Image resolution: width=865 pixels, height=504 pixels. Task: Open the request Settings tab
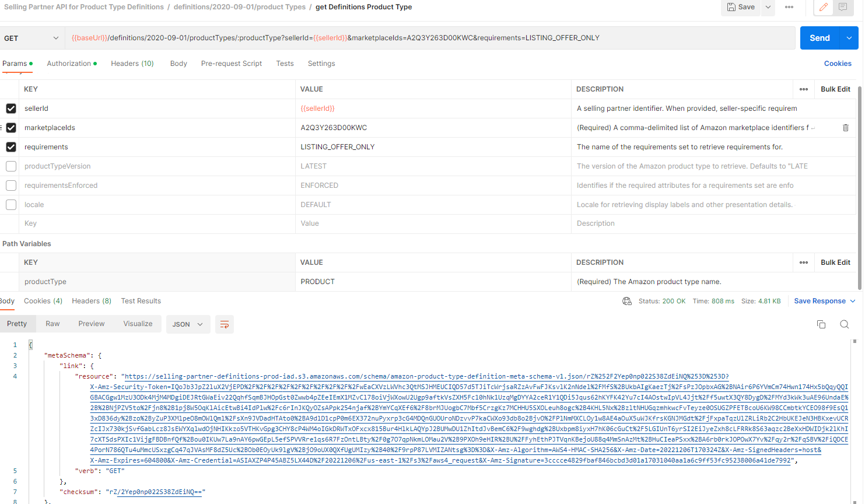pyautogui.click(x=321, y=64)
